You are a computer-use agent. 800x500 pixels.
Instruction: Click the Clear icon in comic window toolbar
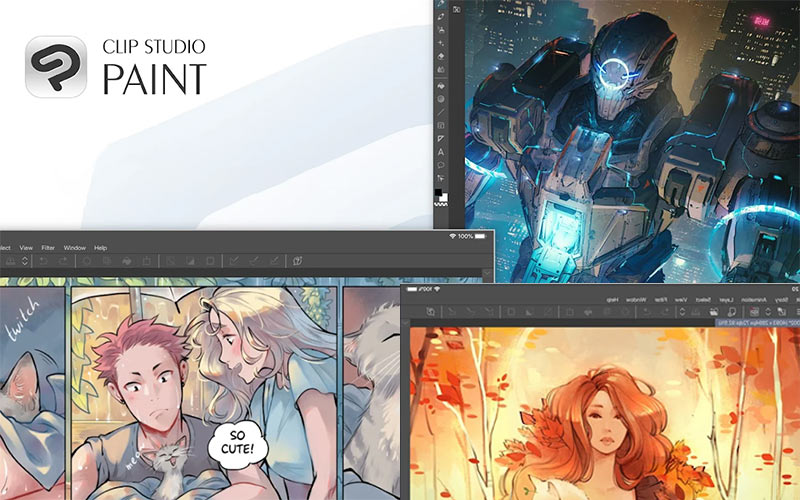click(87, 261)
